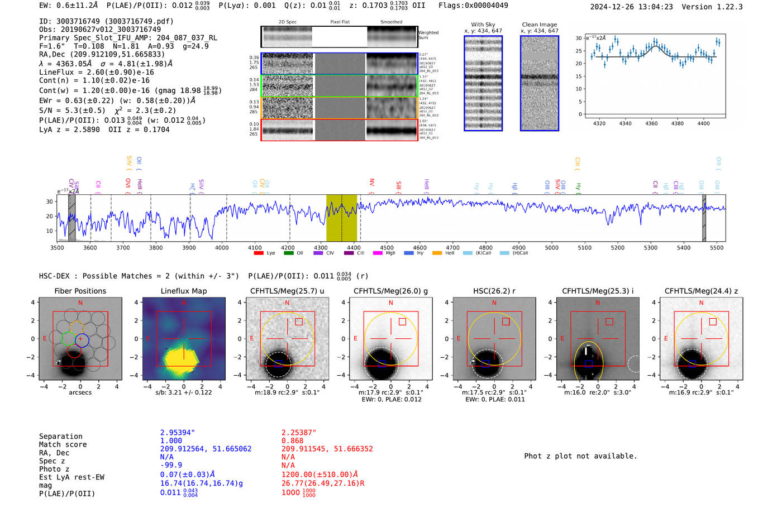This screenshot has height=532, width=782.
Task: Click the magenta MgII legend swatch
Action: pyautogui.click(x=378, y=253)
